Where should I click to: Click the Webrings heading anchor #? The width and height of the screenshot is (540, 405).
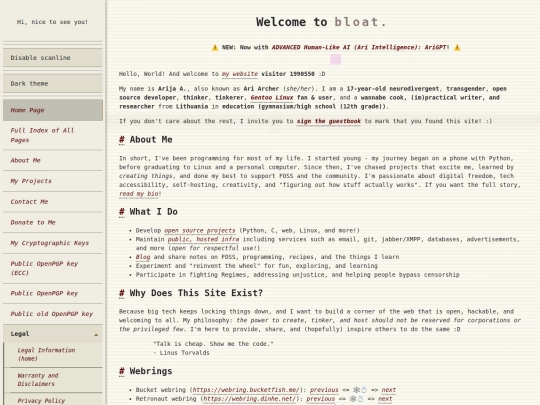(x=122, y=371)
